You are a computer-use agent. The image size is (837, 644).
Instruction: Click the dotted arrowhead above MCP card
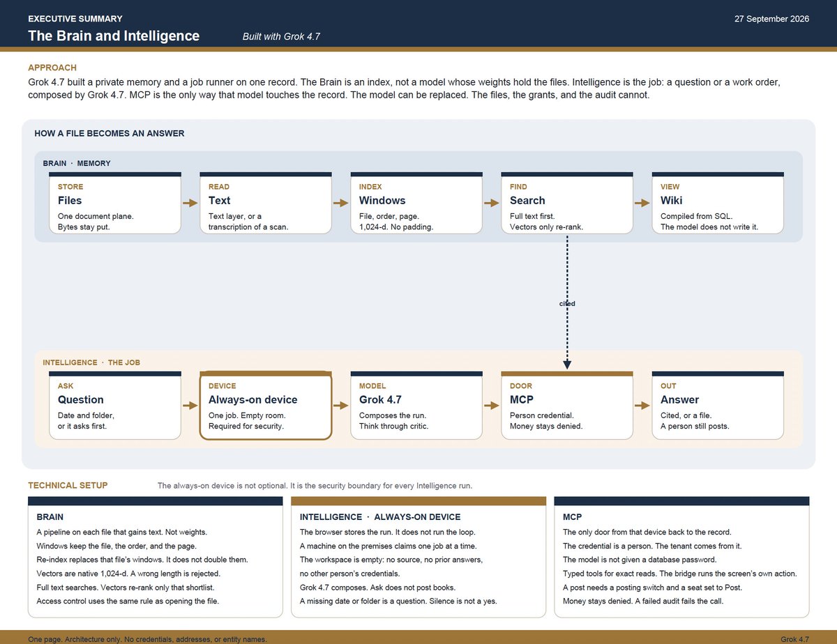567,365
